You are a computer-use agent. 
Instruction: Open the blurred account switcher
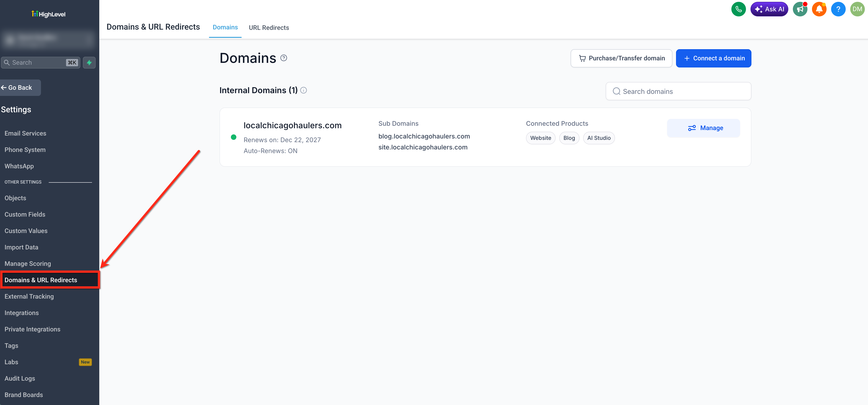click(x=49, y=40)
